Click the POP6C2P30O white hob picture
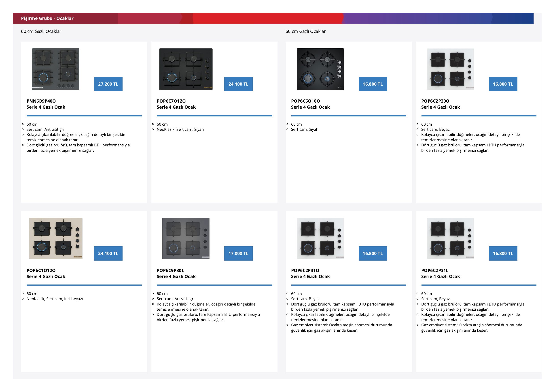The width and height of the screenshot is (555, 392). click(450, 69)
